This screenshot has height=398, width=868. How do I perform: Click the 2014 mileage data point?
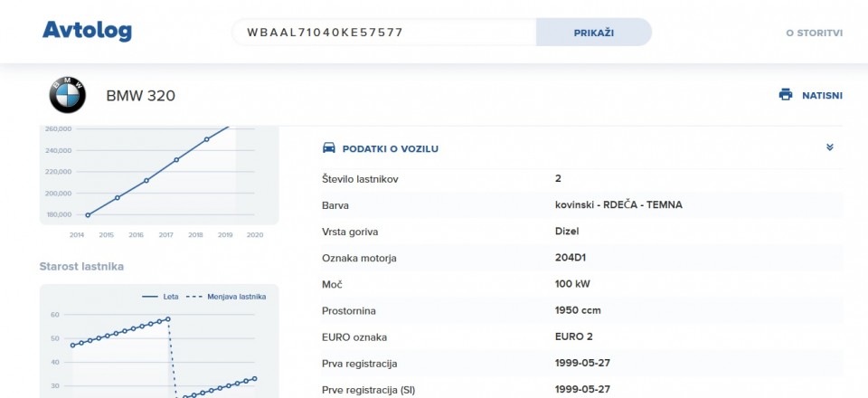(x=88, y=214)
